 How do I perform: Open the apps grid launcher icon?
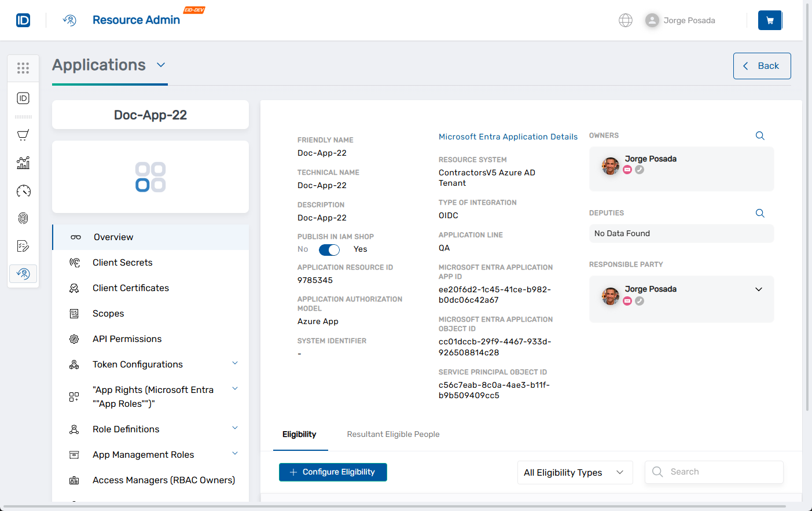[x=23, y=68]
